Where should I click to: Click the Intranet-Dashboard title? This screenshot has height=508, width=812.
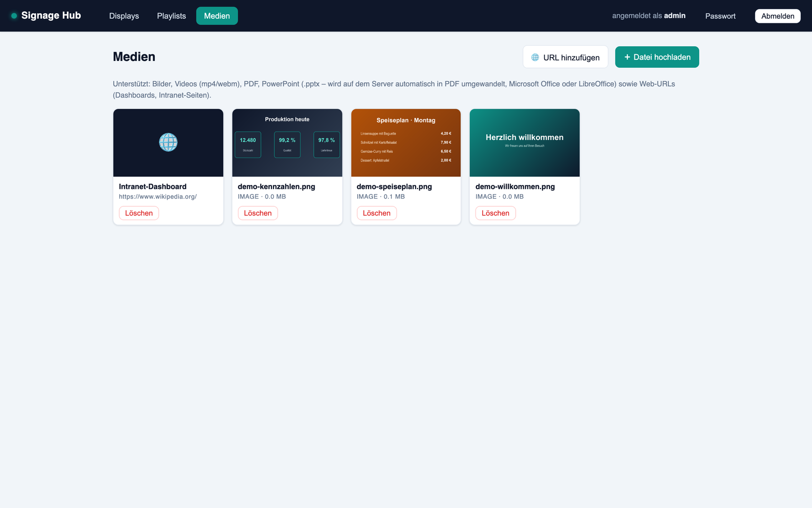coord(153,186)
